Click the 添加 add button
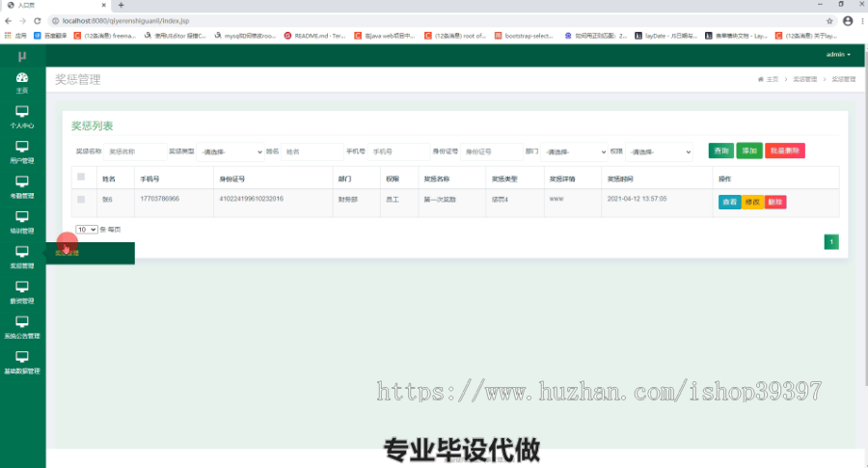This screenshot has height=468, width=868. point(749,151)
